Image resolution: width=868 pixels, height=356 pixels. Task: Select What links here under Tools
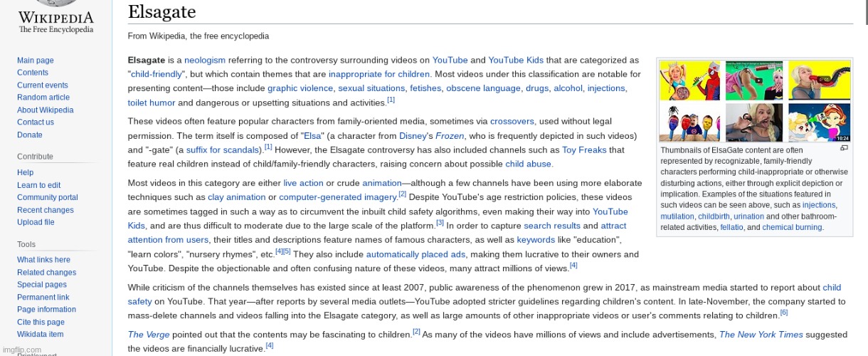[43, 260]
